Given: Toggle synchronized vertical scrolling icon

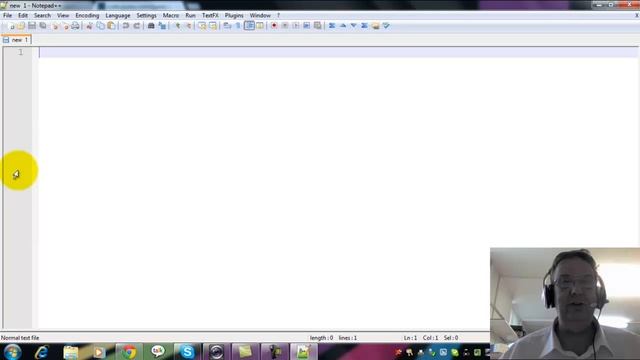Looking at the screenshot, I should (x=202, y=26).
